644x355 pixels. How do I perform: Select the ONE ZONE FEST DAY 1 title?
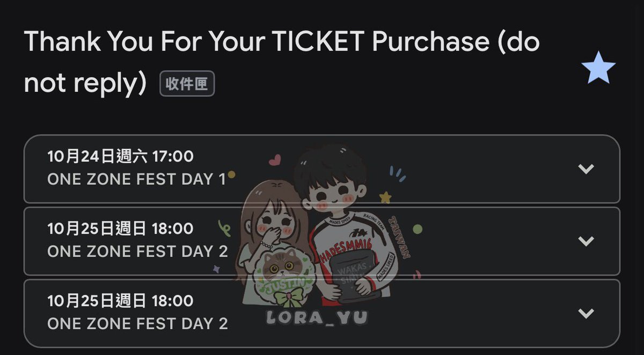[137, 179]
